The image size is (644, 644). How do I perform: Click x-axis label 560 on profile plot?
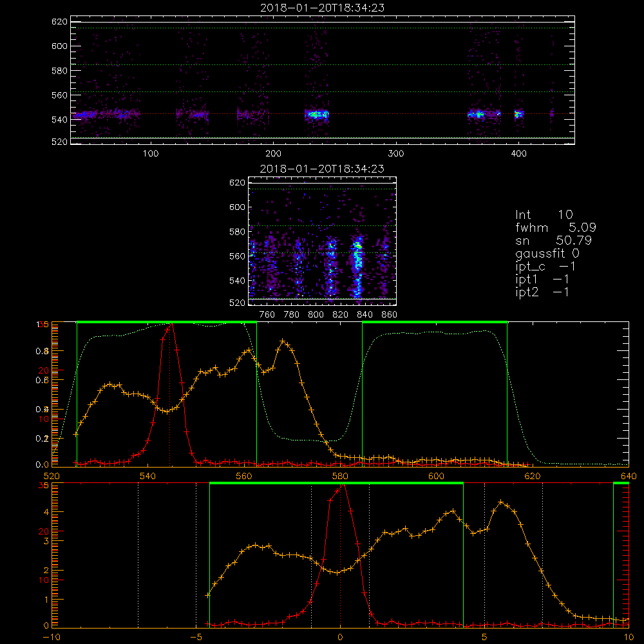click(244, 477)
